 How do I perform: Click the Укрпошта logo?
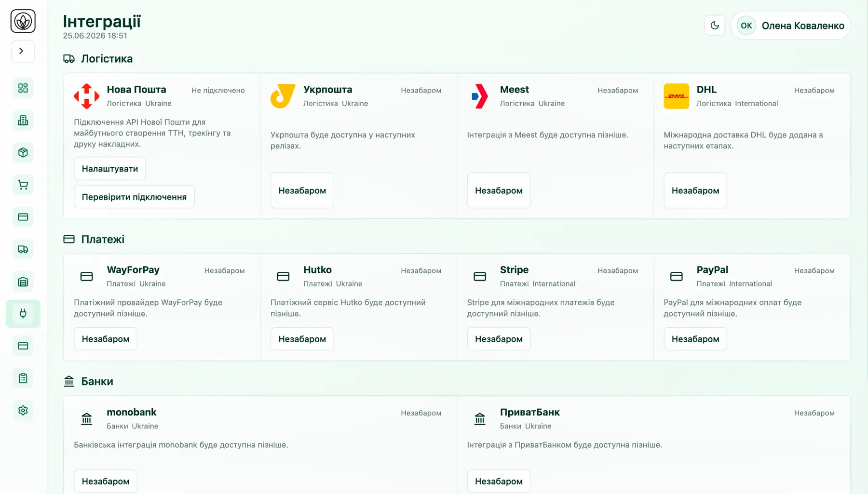(x=283, y=96)
